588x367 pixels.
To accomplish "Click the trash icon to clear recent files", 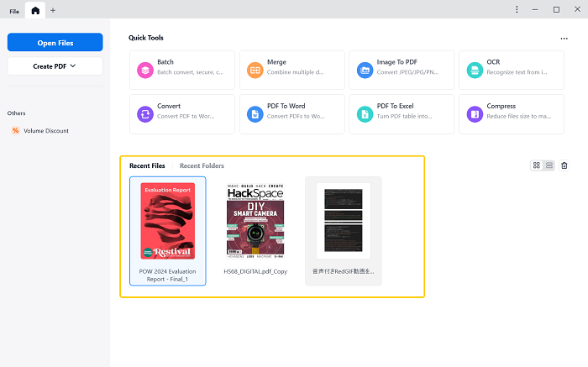I will pyautogui.click(x=564, y=165).
